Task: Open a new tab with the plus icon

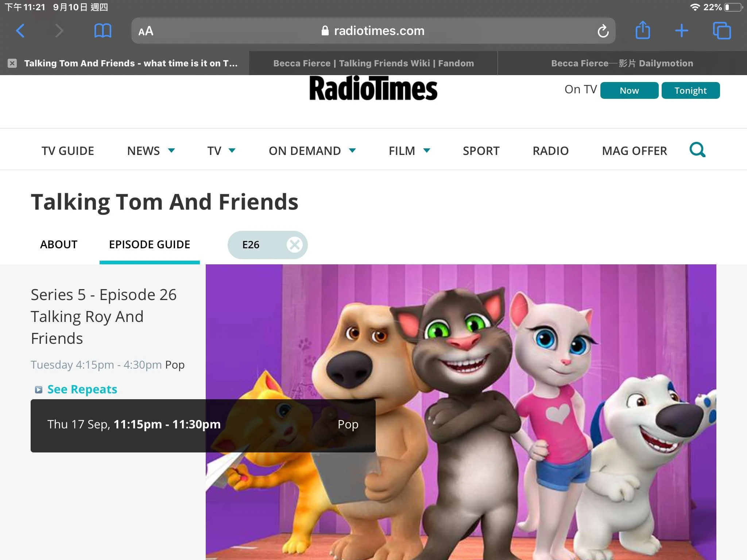Action: point(681,31)
